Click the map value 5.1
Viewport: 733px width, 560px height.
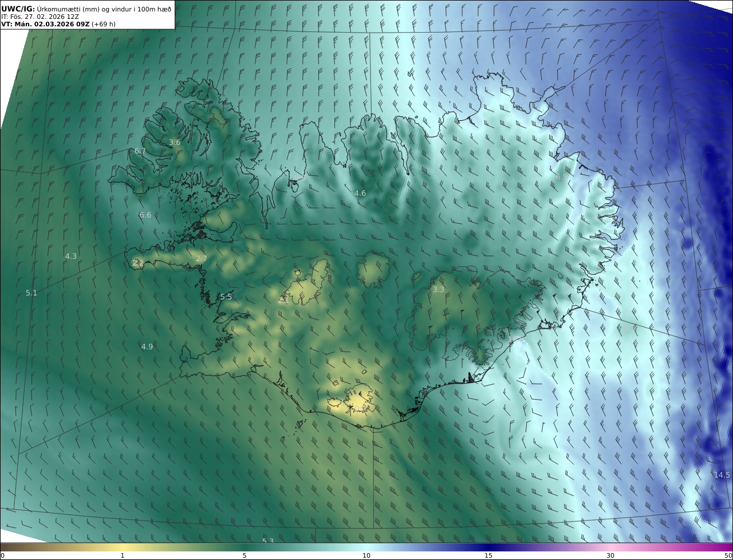pyautogui.click(x=31, y=293)
